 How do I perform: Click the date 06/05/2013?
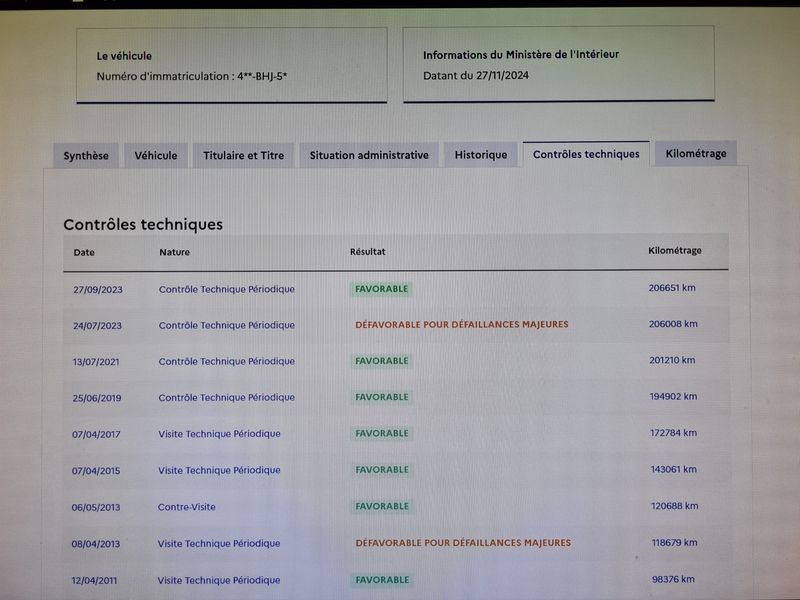coord(96,508)
